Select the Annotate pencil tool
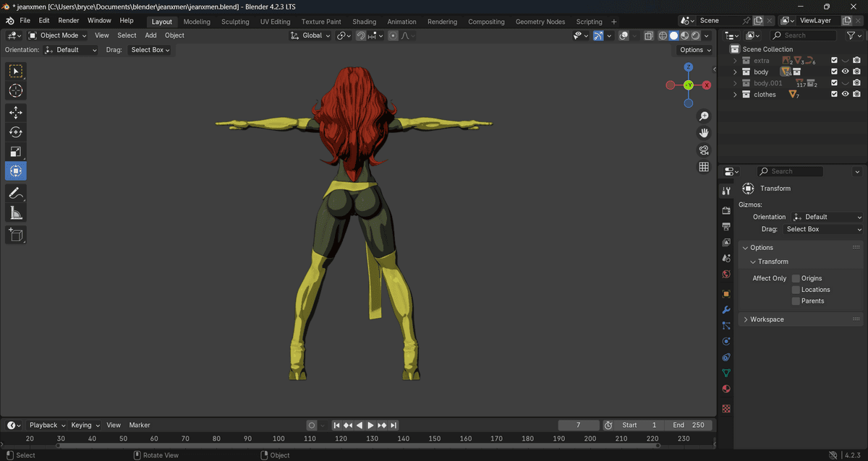 tap(15, 193)
